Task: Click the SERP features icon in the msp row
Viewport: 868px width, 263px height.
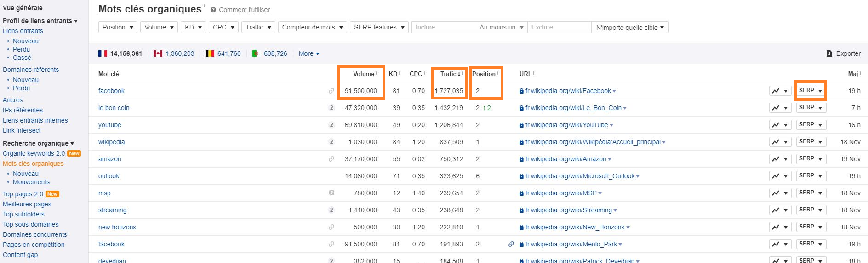Action: (331, 193)
